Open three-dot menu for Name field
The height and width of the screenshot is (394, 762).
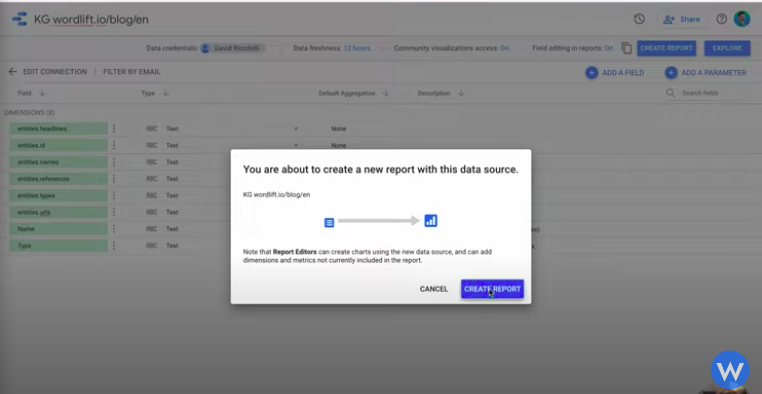click(x=114, y=229)
